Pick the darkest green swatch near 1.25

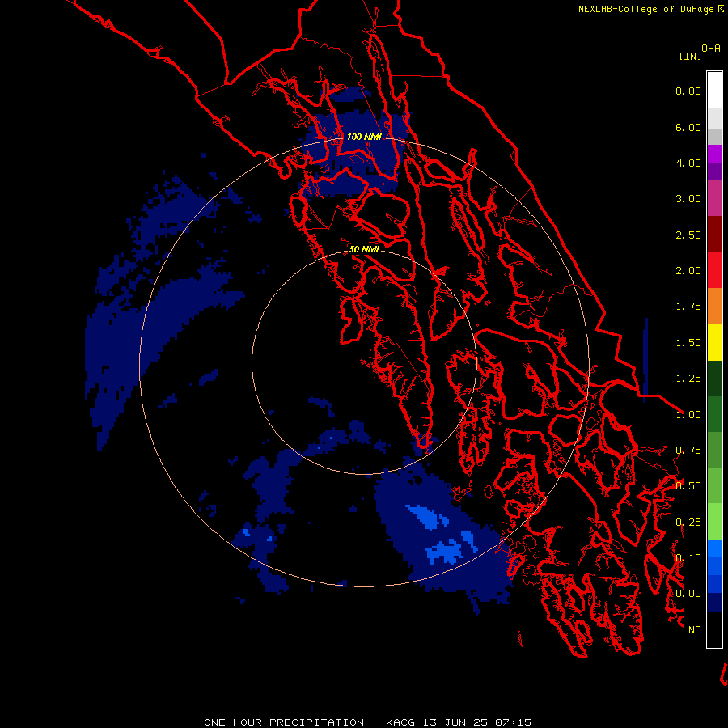click(x=714, y=378)
